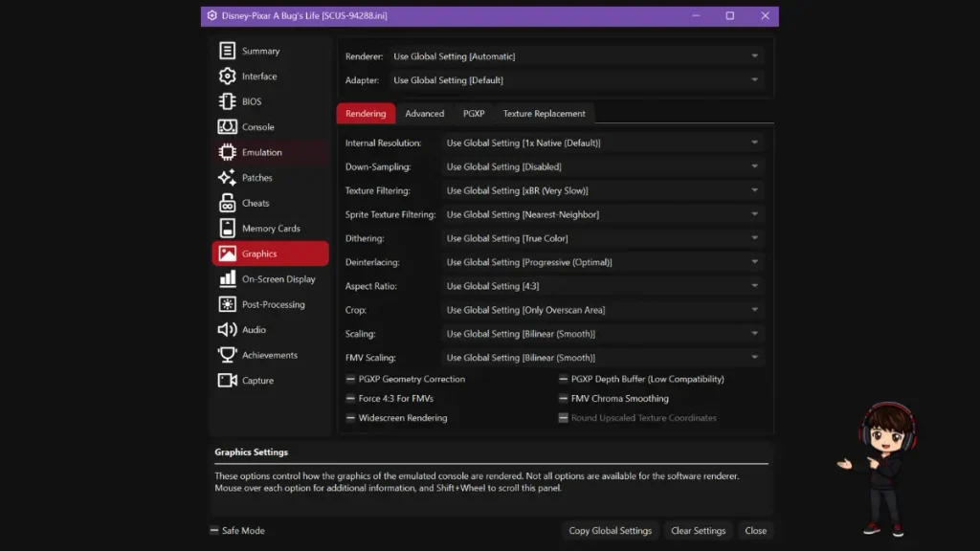
Task: Expand the Dithering dropdown
Action: (602, 238)
